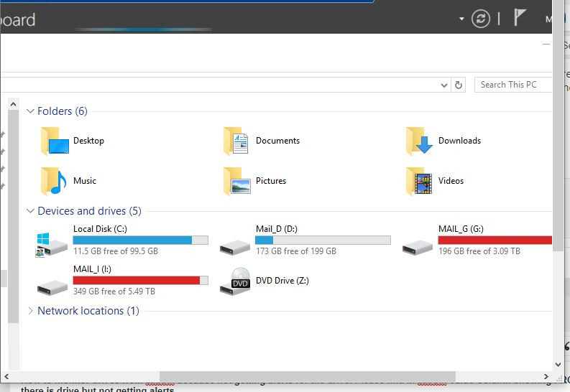Expand the Network locations (1) group
This screenshot has width=570, height=392.
pyautogui.click(x=30, y=311)
